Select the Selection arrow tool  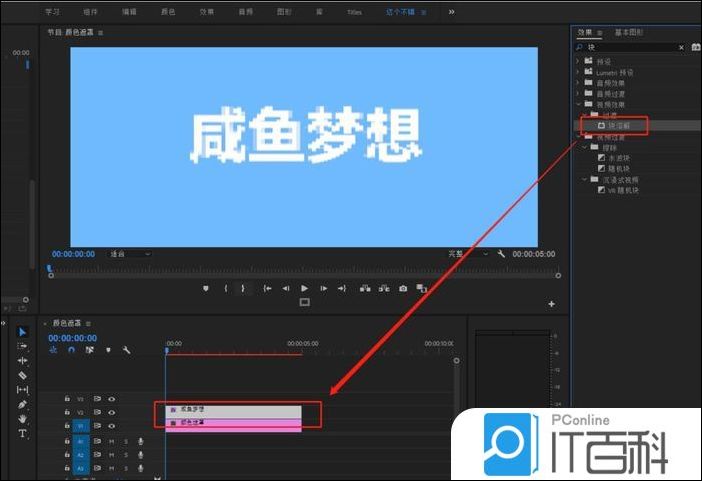pyautogui.click(x=22, y=332)
